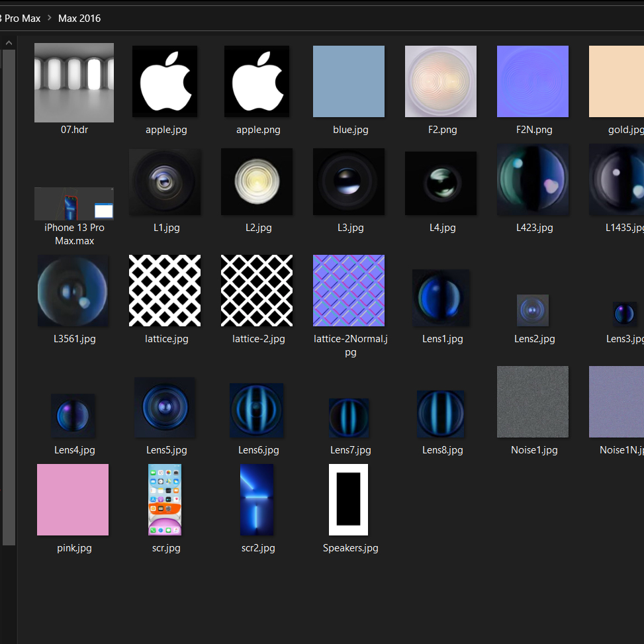
Task: Select the blue.jpg color texture
Action: coord(349,81)
